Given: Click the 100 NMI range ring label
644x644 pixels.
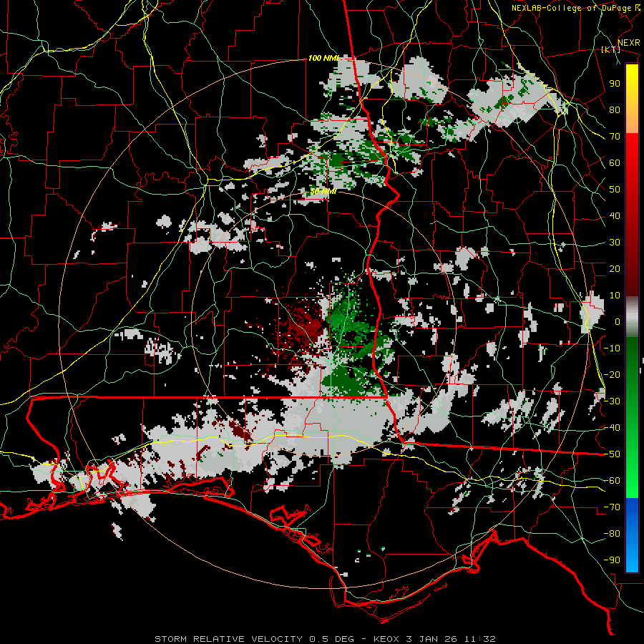Looking at the screenshot, I should pyautogui.click(x=323, y=59).
